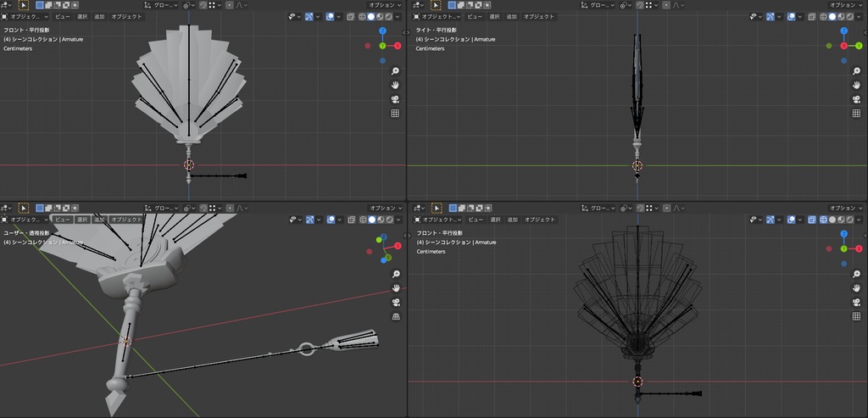Click the red X axis on bottom-right navigation gizmo
The image size is (868, 418).
[x=859, y=248]
